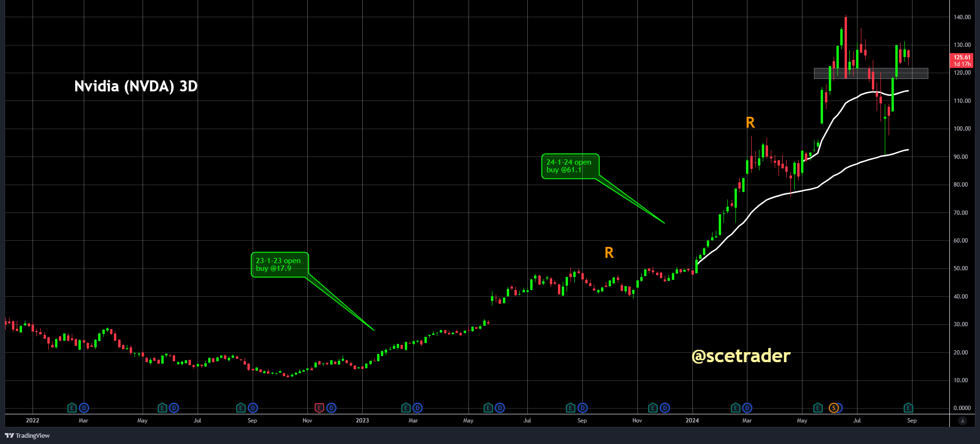Screen dimensions: 980x444
Task: Click the orange stock split icon near June 2024
Action: pyautogui.click(x=833, y=408)
